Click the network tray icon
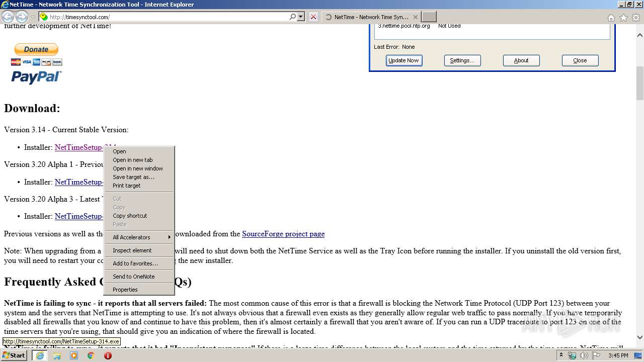The width and height of the screenshot is (644, 362). tap(572, 355)
